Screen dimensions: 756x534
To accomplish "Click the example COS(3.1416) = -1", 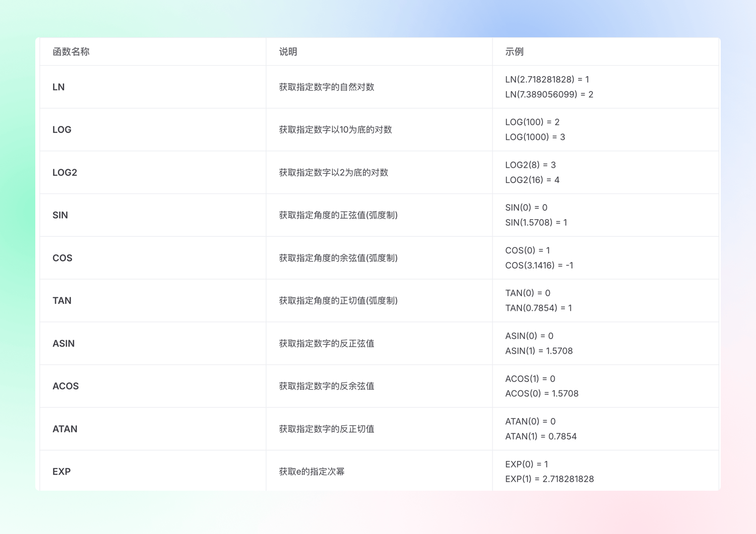I will point(539,265).
